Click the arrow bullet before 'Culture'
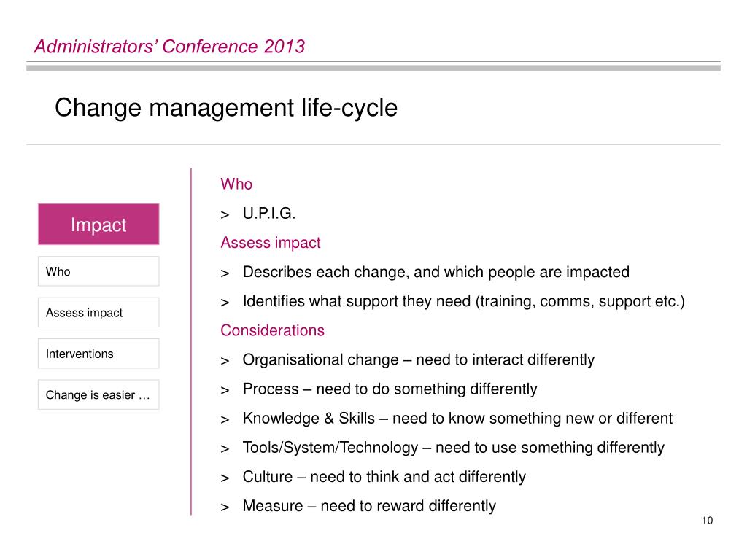Viewport: 747px width, 560px height. pyautogui.click(x=225, y=478)
